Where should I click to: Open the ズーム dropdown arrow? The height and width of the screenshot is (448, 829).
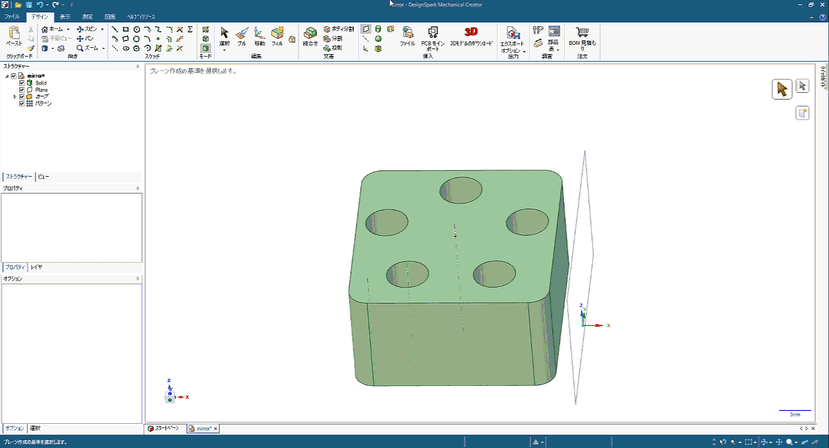click(x=104, y=48)
